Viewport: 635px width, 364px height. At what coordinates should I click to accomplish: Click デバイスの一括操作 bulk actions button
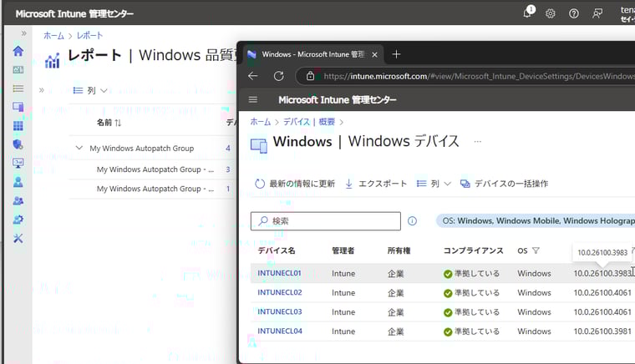(x=504, y=184)
